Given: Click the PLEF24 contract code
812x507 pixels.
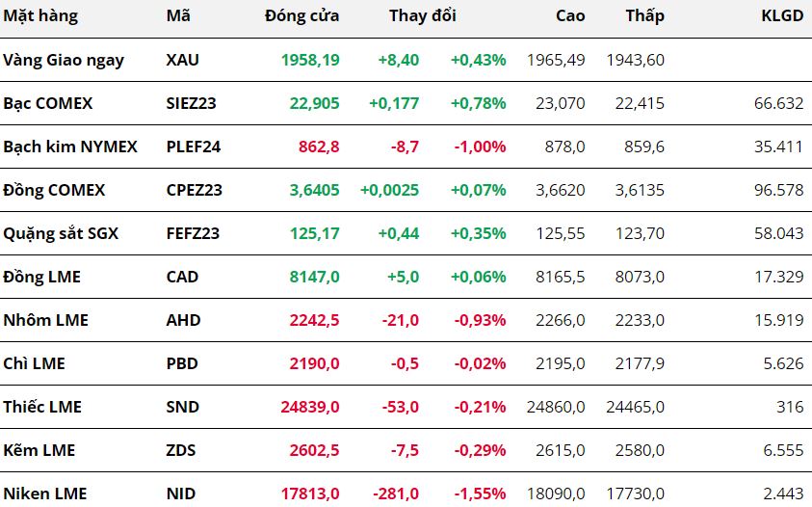Looking at the screenshot, I should point(194,147).
